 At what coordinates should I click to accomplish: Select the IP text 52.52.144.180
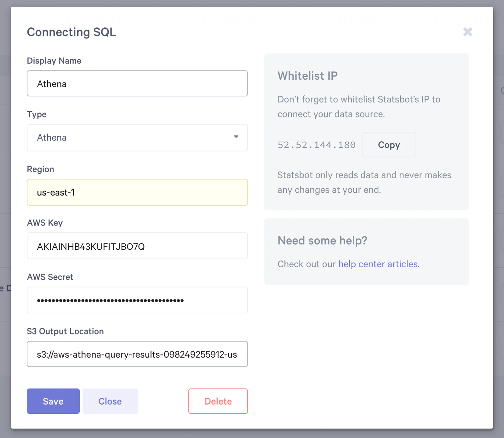tap(317, 145)
